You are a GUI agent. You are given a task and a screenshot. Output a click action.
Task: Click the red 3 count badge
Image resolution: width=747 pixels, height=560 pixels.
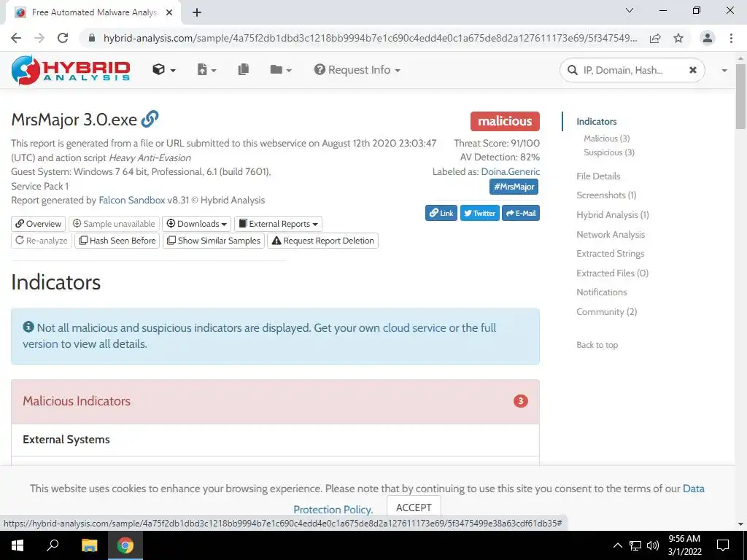click(x=520, y=401)
